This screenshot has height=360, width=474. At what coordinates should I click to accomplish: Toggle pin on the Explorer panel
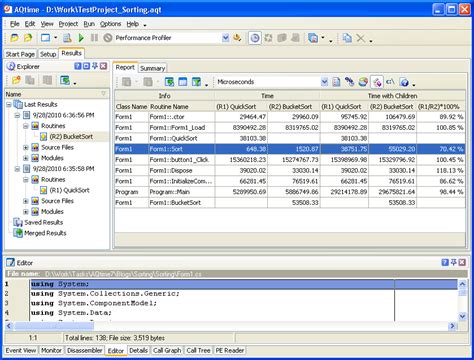coord(95,66)
